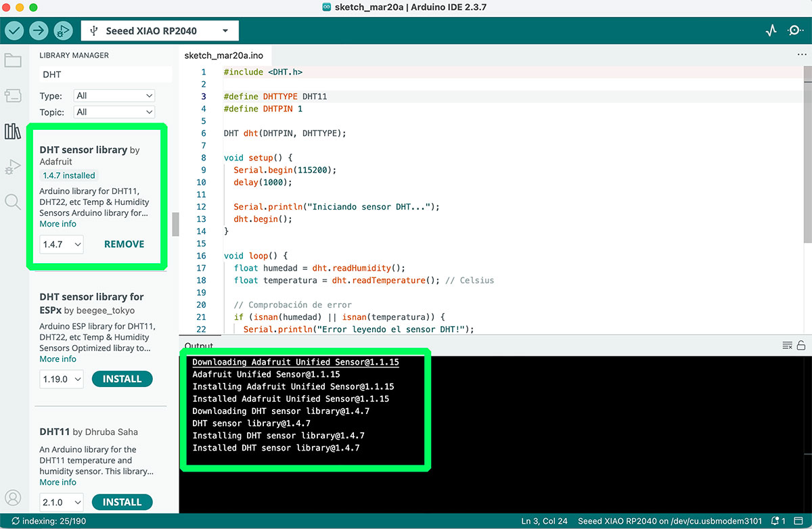Open the account profile icon
This screenshot has height=529, width=812.
point(13,498)
